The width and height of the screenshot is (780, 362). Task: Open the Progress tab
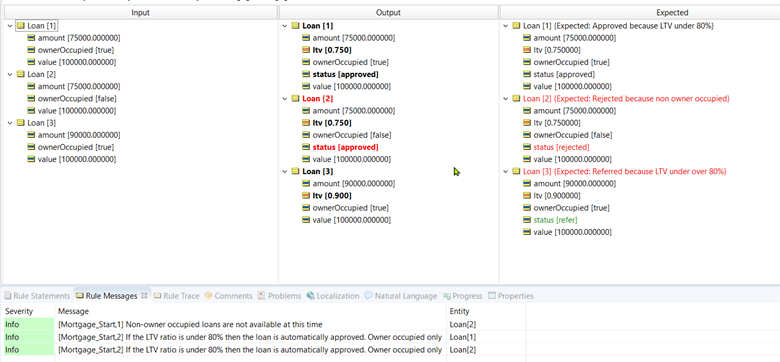(x=462, y=296)
